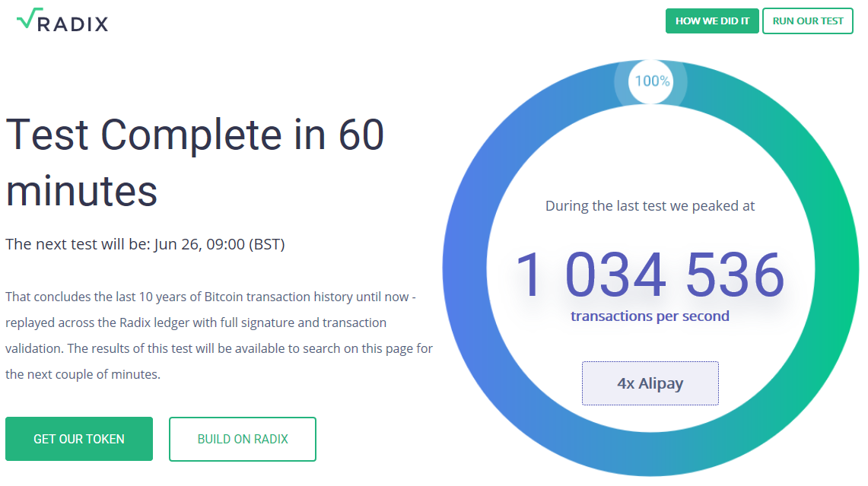Click the 'next couple of minutes' text line
The height and width of the screenshot is (486, 868).
83,375
